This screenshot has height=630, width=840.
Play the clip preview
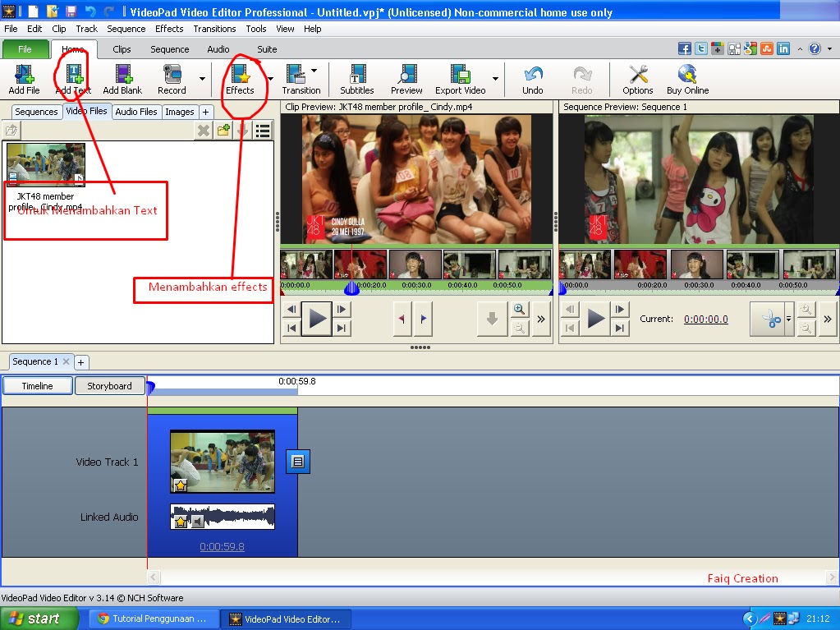(x=317, y=319)
